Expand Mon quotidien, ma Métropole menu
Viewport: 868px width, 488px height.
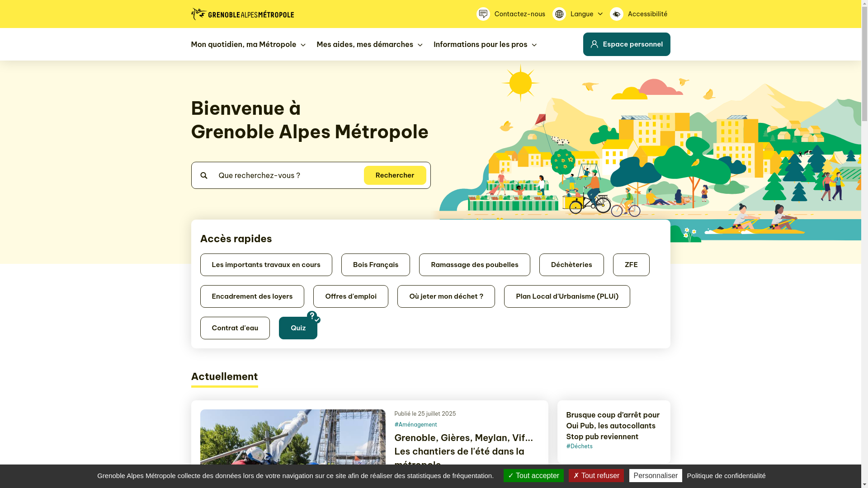point(248,44)
